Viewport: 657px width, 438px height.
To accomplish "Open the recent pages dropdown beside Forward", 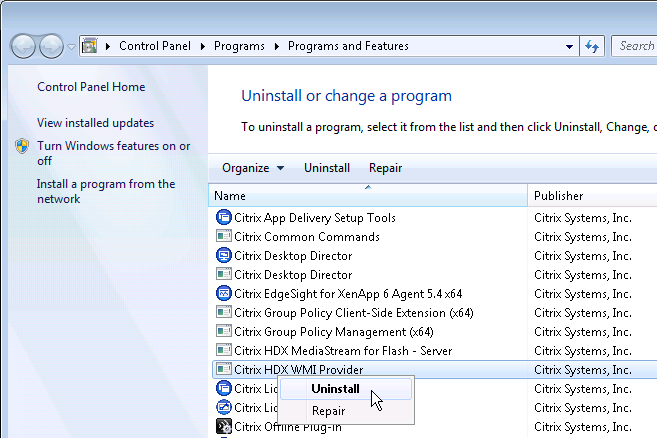I will 71,46.
